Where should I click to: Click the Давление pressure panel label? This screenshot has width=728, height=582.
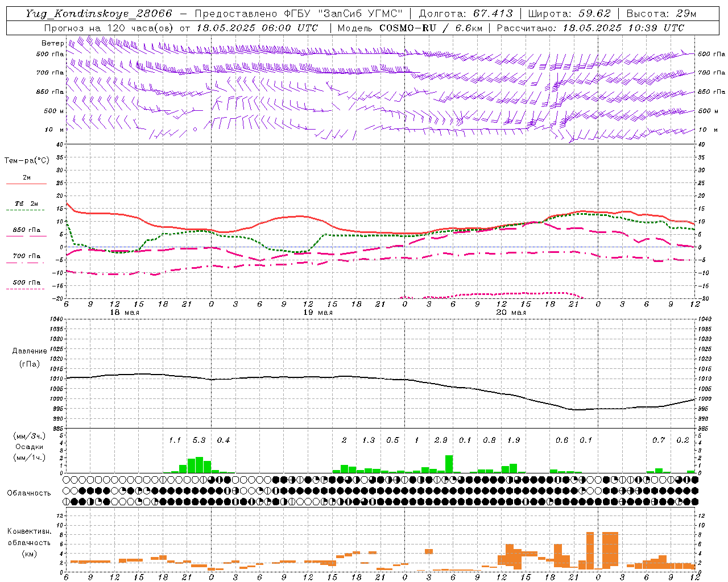click(x=30, y=351)
